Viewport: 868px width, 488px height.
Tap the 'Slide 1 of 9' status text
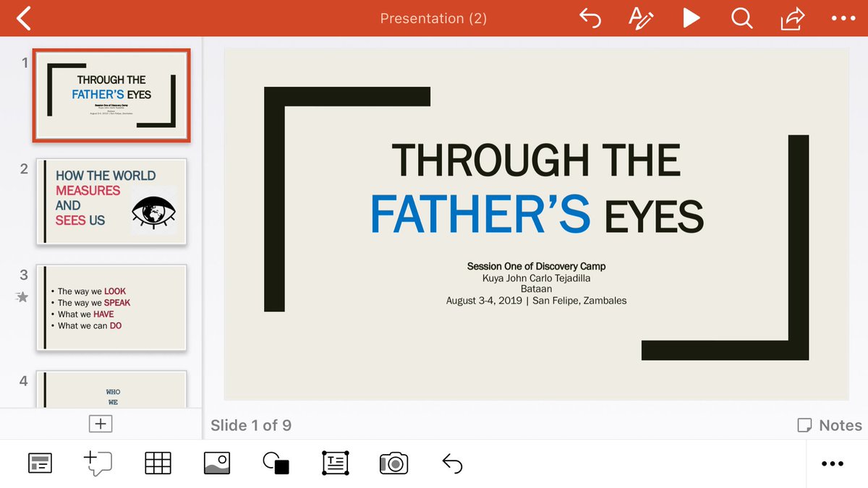251,425
